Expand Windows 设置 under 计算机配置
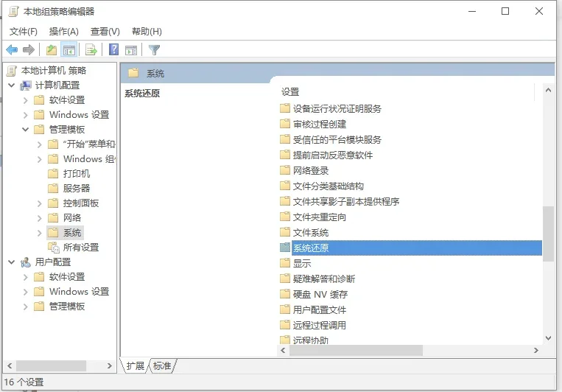This screenshot has width=562, height=392. 26,115
